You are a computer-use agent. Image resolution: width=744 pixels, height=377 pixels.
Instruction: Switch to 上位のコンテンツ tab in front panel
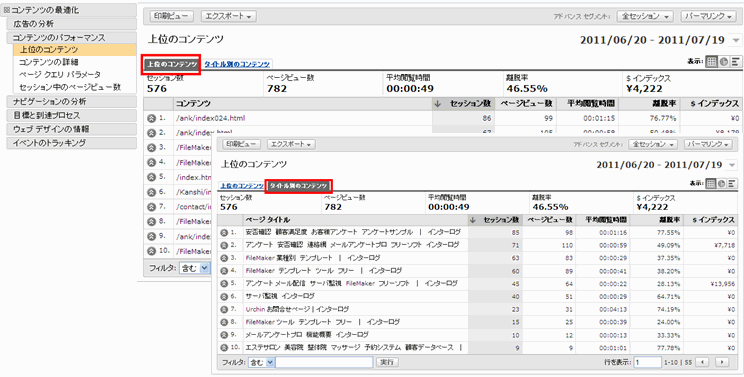(242, 186)
